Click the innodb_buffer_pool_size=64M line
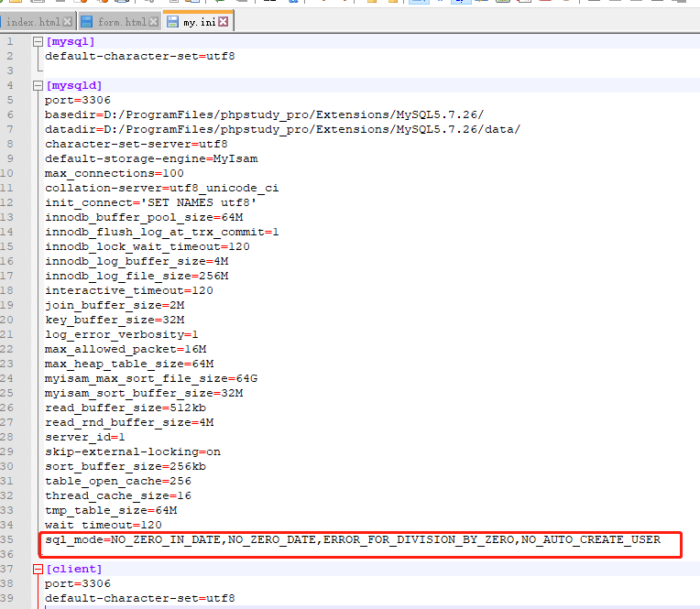The image size is (700, 609). point(144,217)
